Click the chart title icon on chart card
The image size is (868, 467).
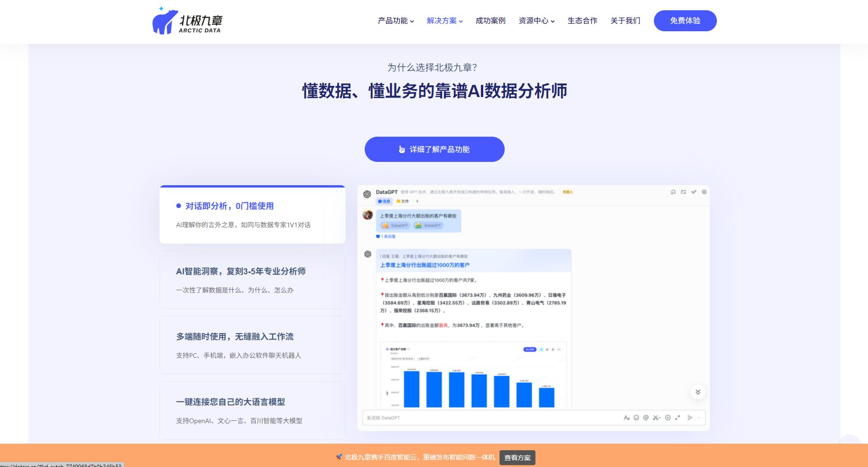[x=387, y=349]
